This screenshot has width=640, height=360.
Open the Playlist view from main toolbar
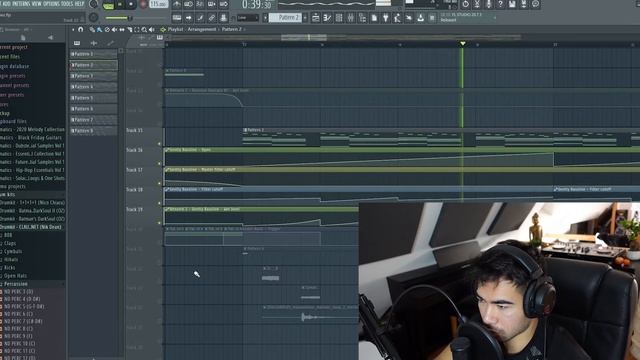point(316,18)
